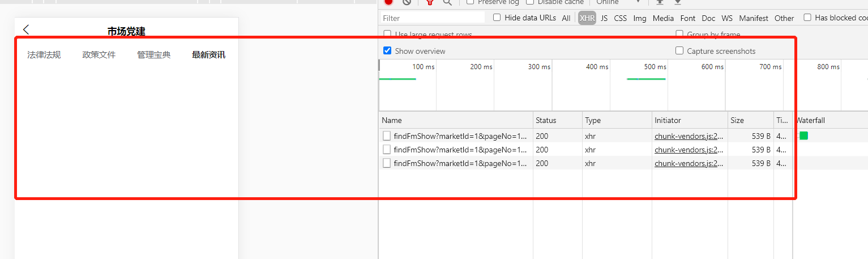Image resolution: width=868 pixels, height=259 pixels.
Task: Click the green waterfall bar of first request
Action: point(803,135)
